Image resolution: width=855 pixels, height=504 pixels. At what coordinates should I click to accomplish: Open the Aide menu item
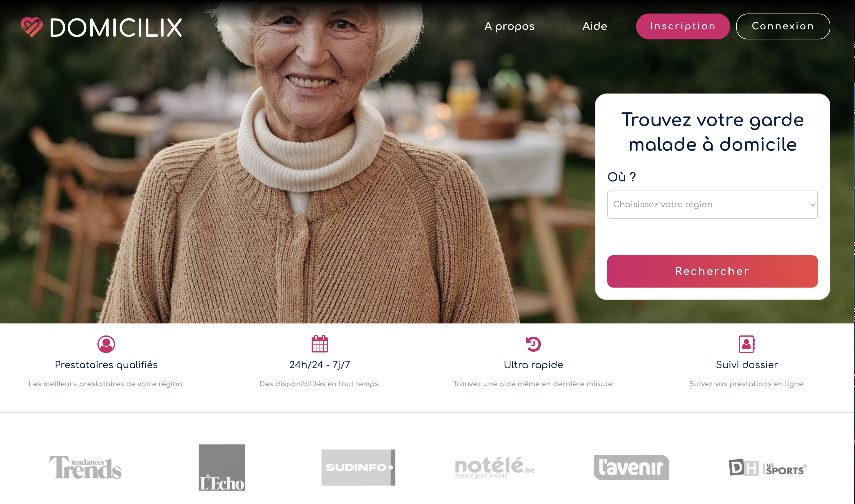coord(595,26)
